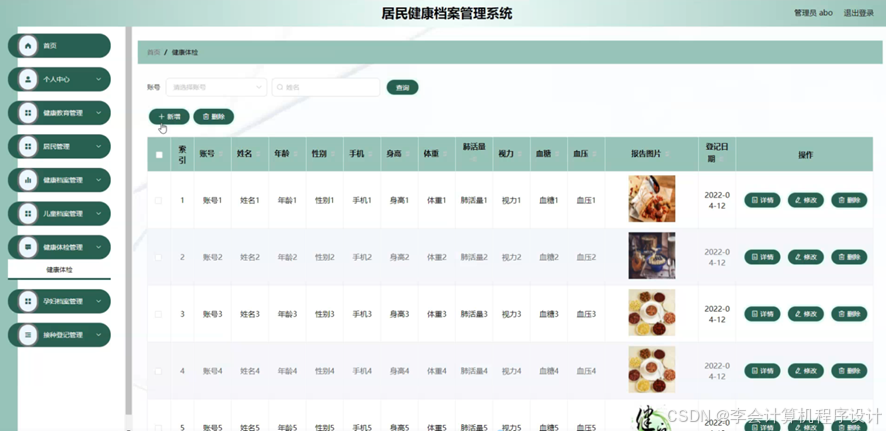
Task: Sort the table by 肺活量 column
Action: 474,160
